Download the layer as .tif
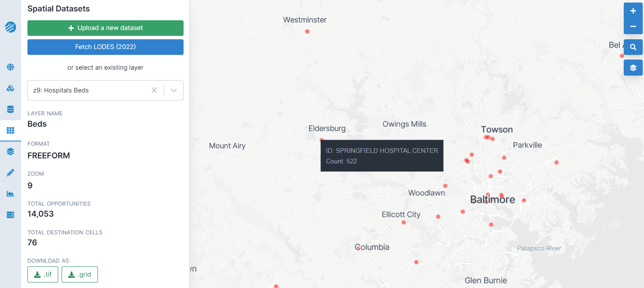The width and height of the screenshot is (644, 288). click(x=43, y=274)
